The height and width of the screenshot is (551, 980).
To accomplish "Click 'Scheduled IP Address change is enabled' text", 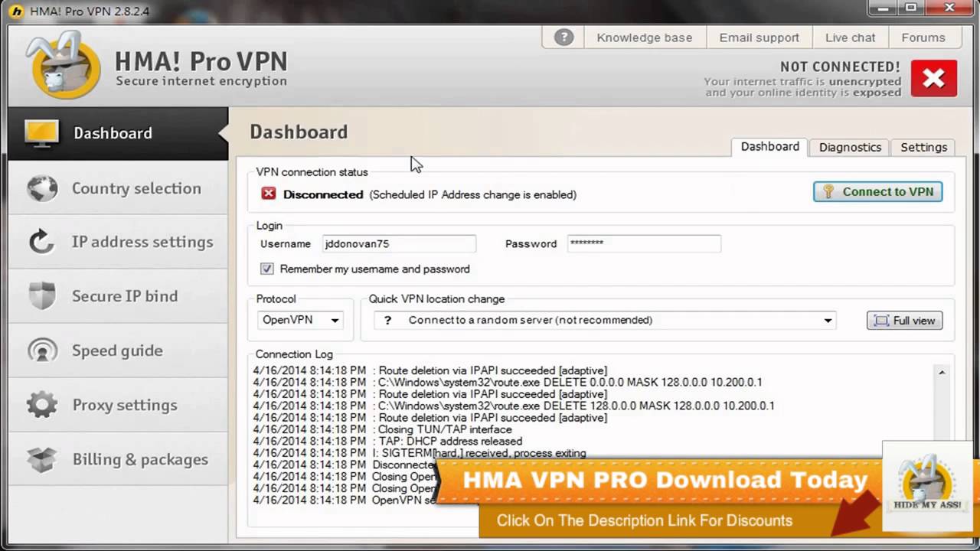I will [473, 194].
